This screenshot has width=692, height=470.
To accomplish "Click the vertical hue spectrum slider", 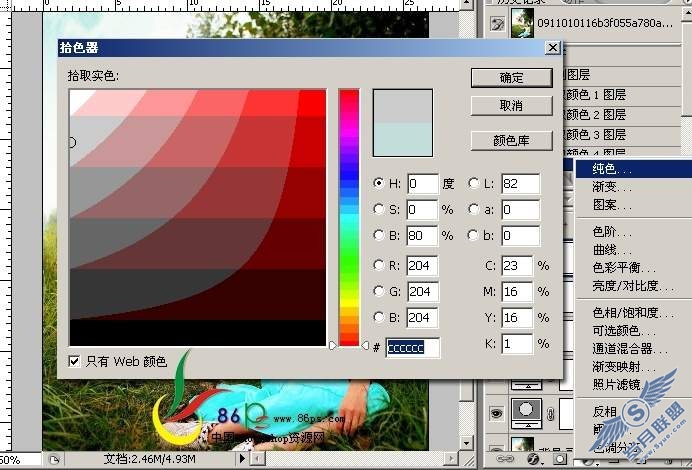I will pos(349,218).
